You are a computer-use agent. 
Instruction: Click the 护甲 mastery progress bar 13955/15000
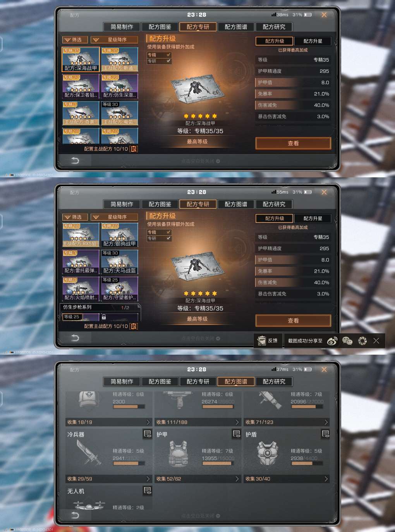[x=218, y=463]
